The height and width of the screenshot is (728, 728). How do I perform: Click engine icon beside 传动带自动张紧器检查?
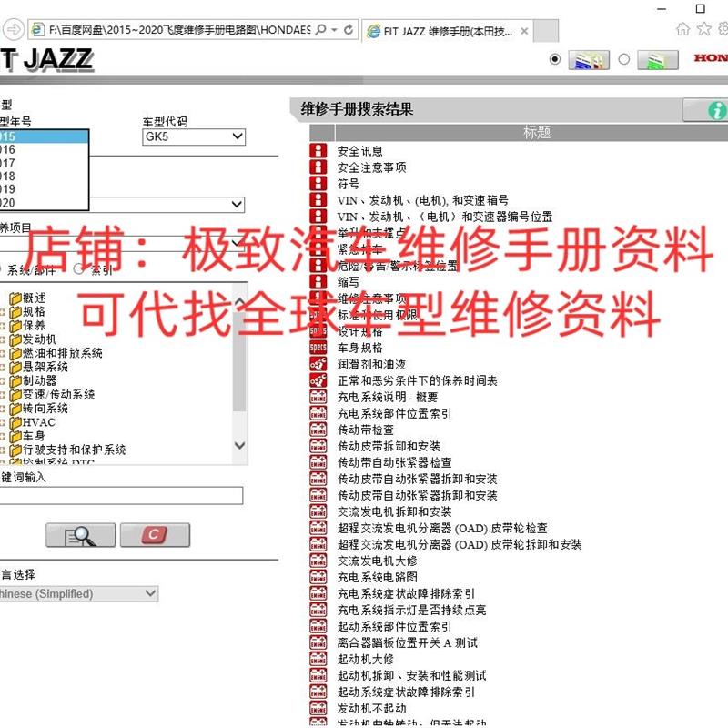click(x=318, y=462)
